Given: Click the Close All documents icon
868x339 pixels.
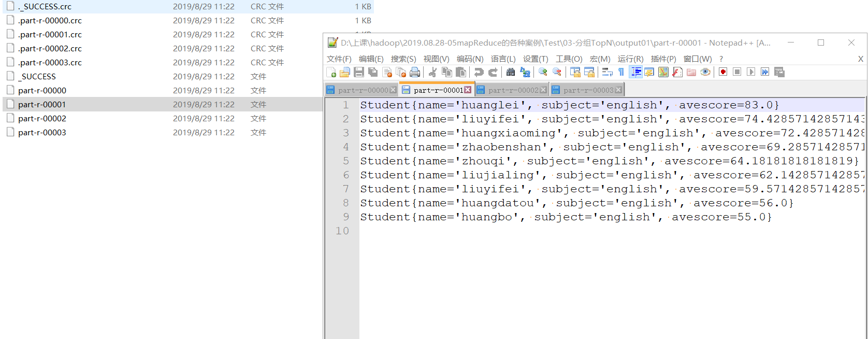Looking at the screenshot, I should tap(401, 72).
